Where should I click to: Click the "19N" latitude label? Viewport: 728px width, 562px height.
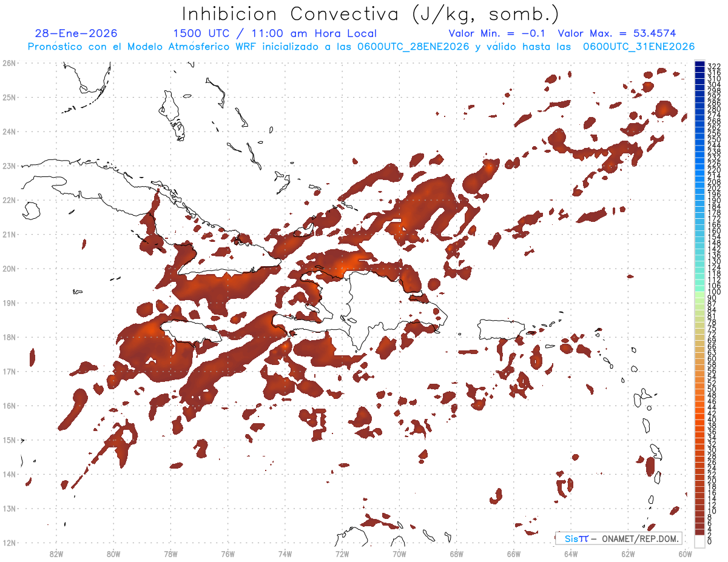(x=8, y=303)
